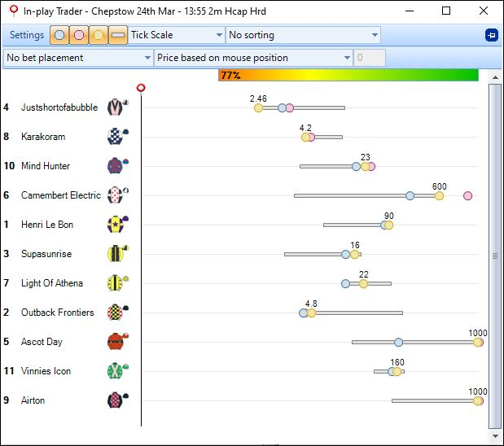
Task: Click Justshortofabubble yellow marker at 2.46
Action: coord(258,108)
